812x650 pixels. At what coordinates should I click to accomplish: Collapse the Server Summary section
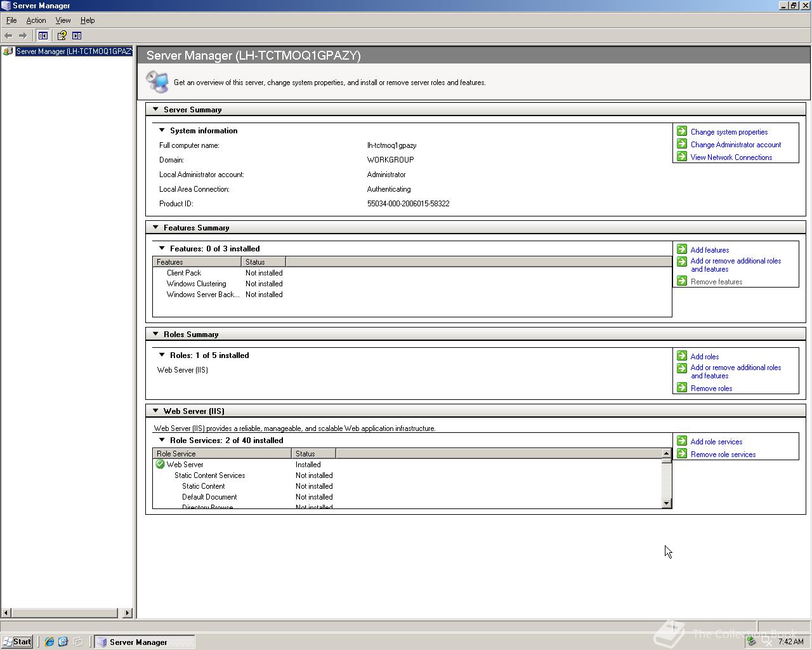155,109
